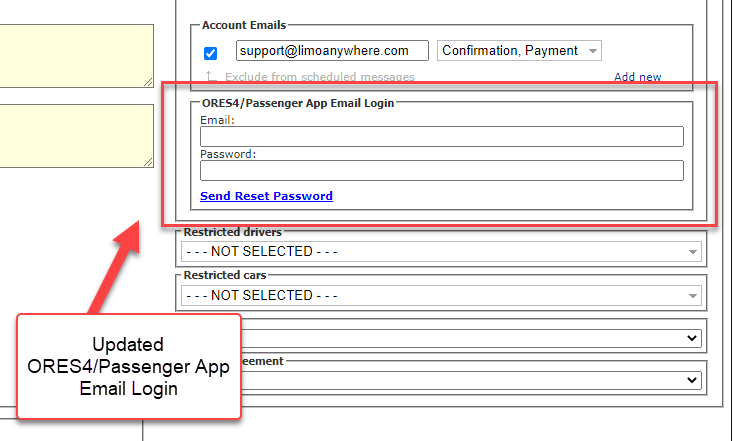Expand the Restricted cars dropdown
This screenshot has height=441, width=735.
point(441,295)
